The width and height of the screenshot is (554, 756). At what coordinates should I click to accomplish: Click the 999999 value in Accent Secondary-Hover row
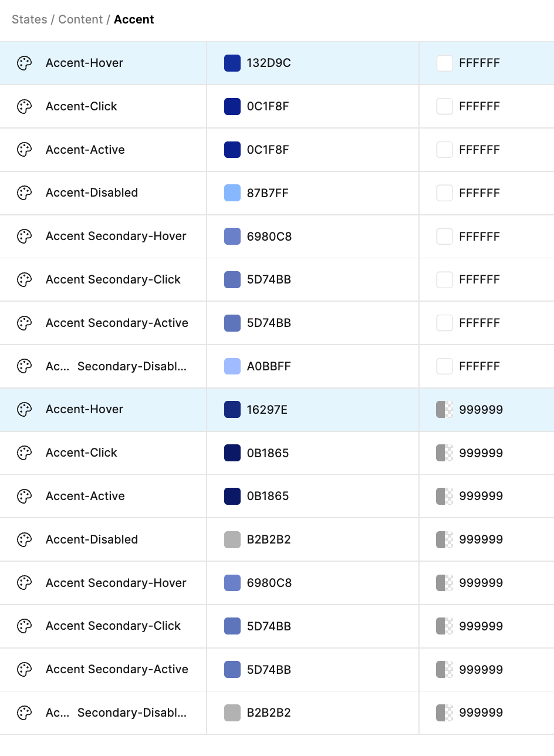click(481, 583)
